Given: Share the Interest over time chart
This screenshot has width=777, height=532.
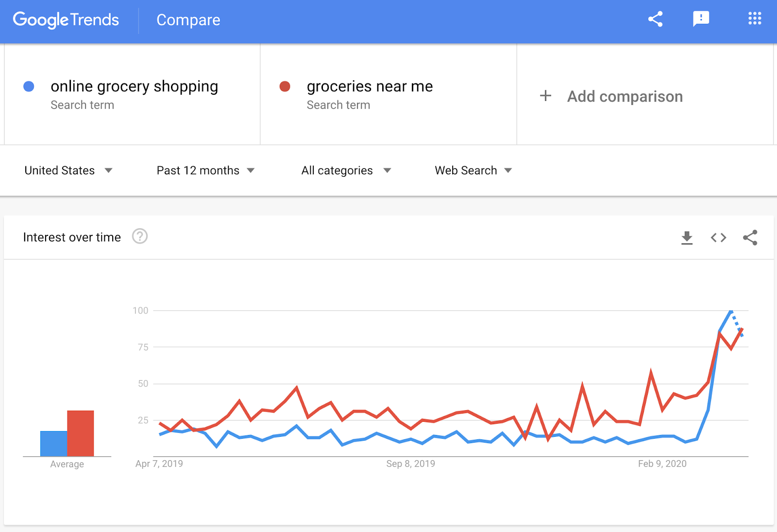Looking at the screenshot, I should (x=750, y=238).
